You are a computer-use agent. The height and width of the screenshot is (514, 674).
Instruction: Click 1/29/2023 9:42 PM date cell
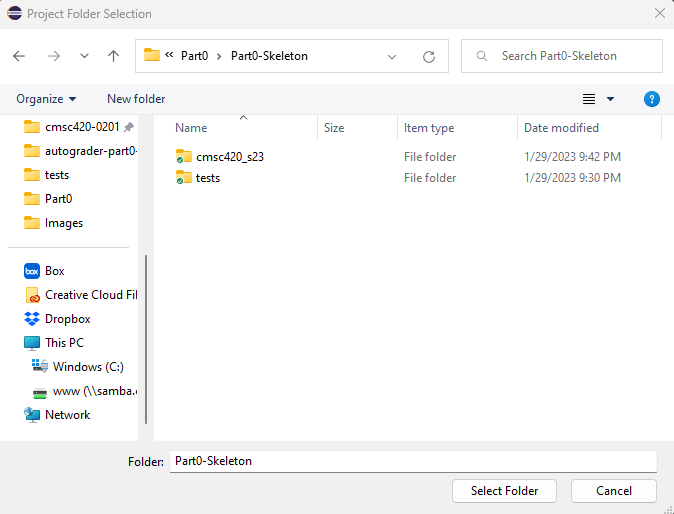[572, 156]
